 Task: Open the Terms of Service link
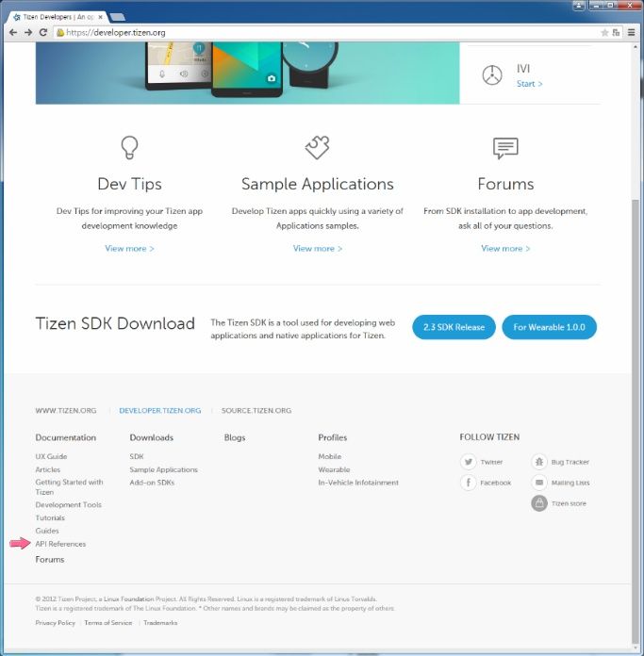click(x=107, y=622)
